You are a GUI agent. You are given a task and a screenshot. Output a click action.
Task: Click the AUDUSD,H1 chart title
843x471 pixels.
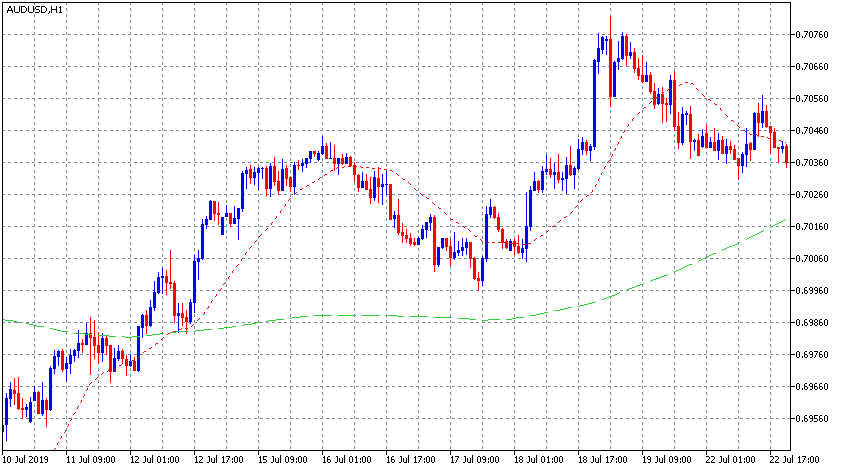(x=34, y=10)
